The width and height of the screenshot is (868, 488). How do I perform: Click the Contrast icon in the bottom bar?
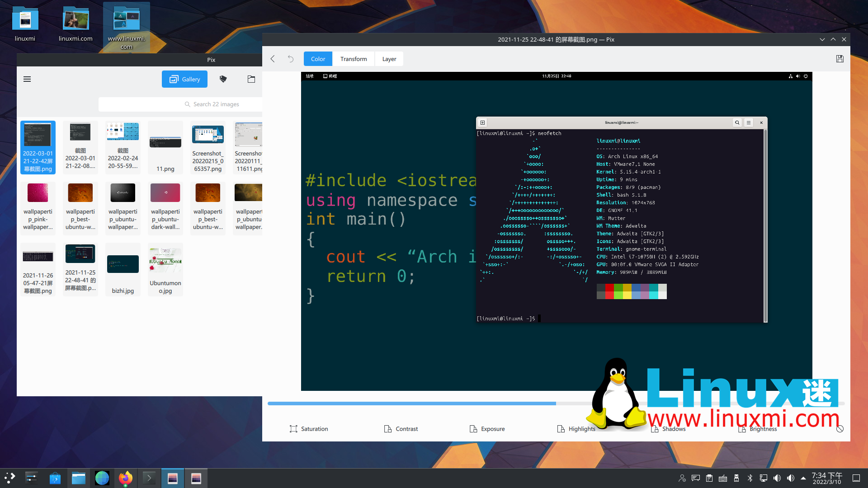(387, 429)
